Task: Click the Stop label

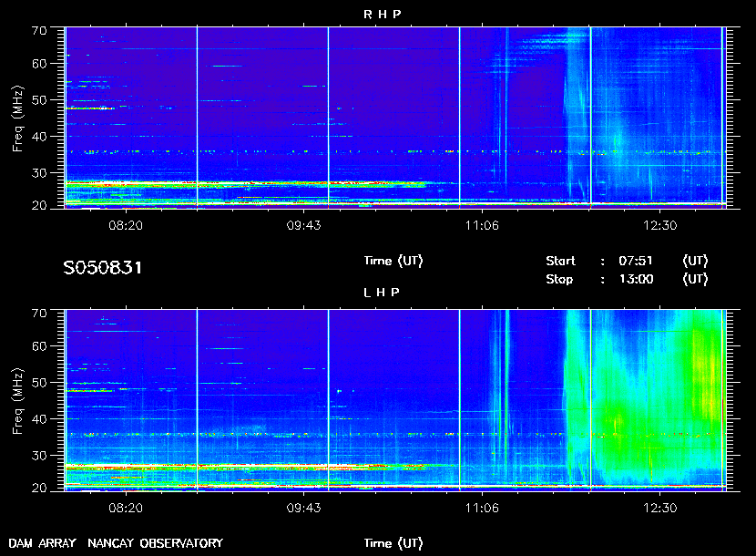Action: tap(559, 280)
